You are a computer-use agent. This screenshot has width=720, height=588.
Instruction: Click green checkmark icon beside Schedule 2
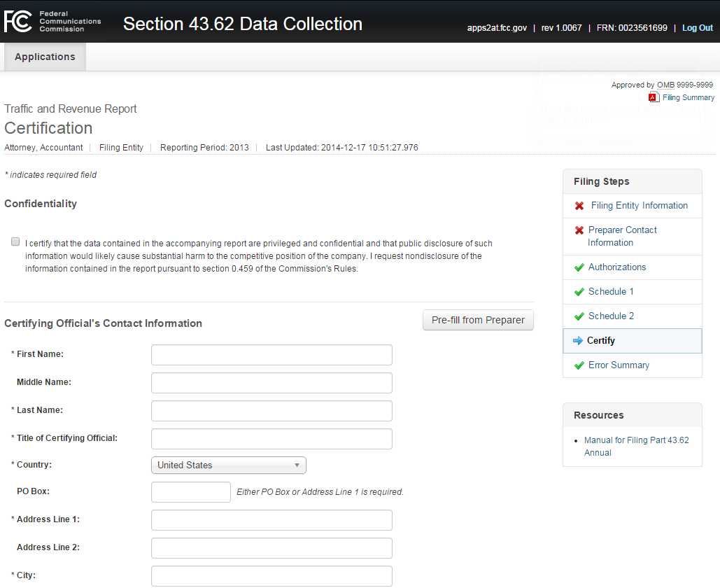tap(579, 316)
